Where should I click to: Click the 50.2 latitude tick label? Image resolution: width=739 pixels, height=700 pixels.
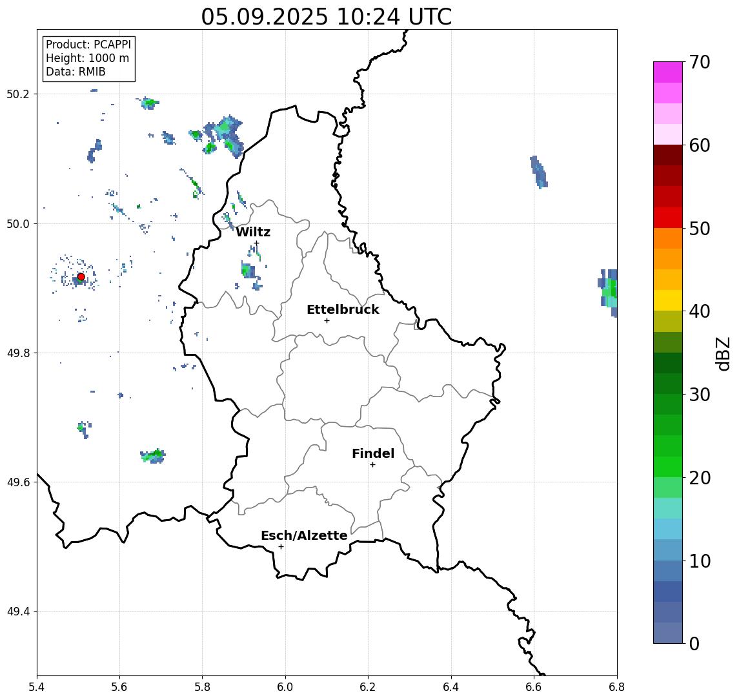coord(18,94)
